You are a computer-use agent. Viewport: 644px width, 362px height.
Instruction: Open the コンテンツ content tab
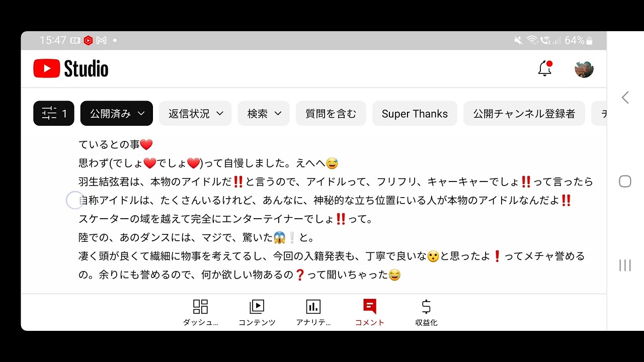click(257, 313)
